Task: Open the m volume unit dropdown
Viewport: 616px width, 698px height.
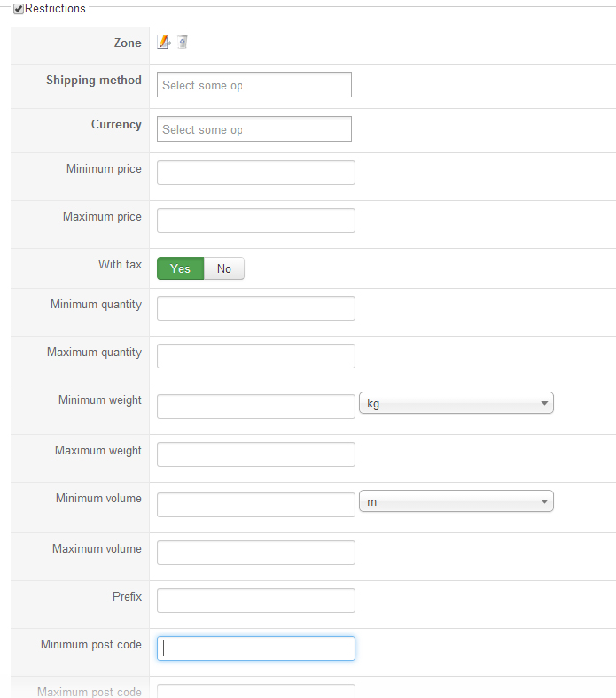Action: point(456,501)
